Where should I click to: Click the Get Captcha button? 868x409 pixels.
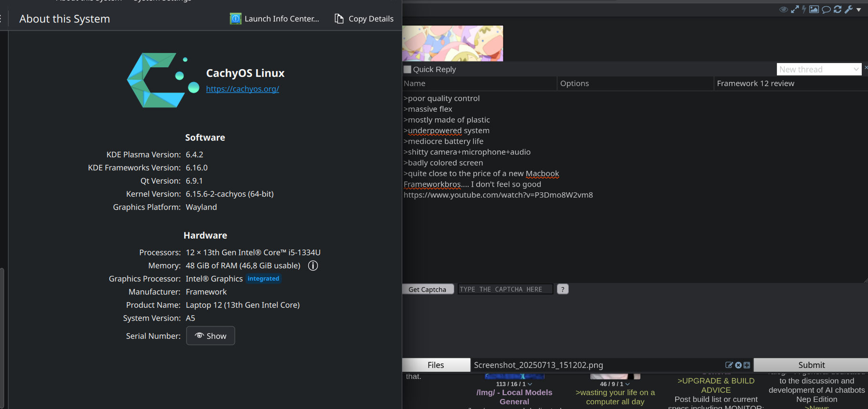click(428, 289)
